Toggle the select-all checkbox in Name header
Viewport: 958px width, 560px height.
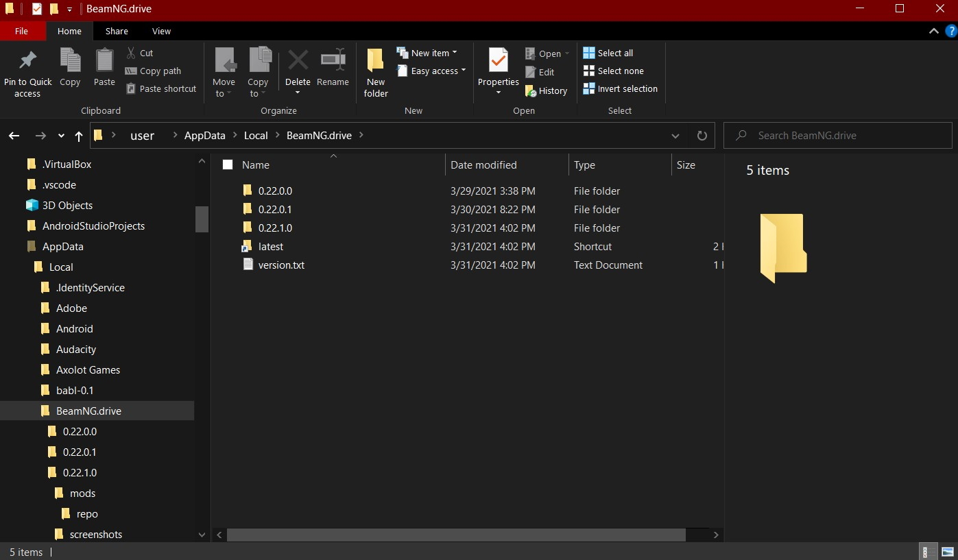pos(228,165)
